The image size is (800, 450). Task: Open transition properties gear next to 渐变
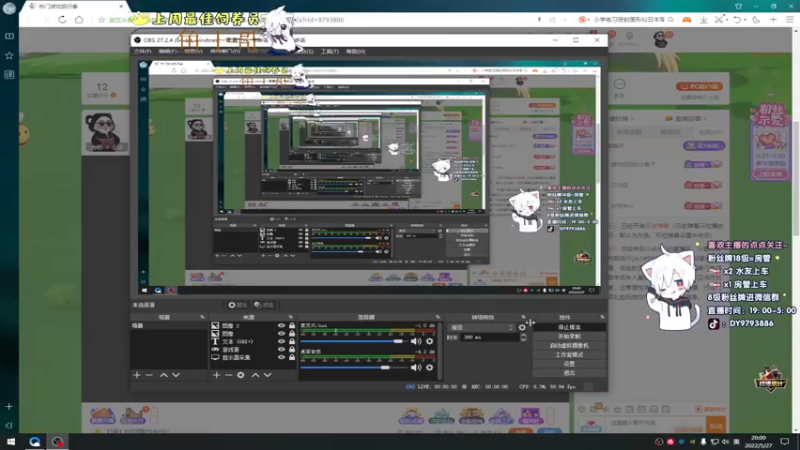coord(522,328)
